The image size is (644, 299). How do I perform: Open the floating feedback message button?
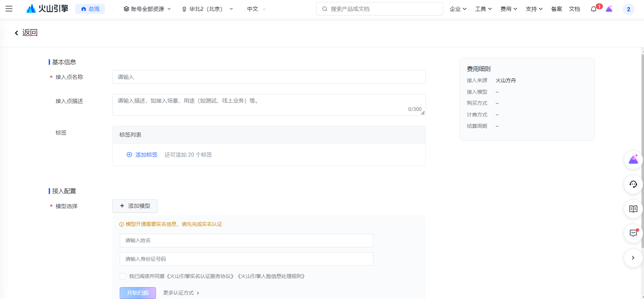633,233
